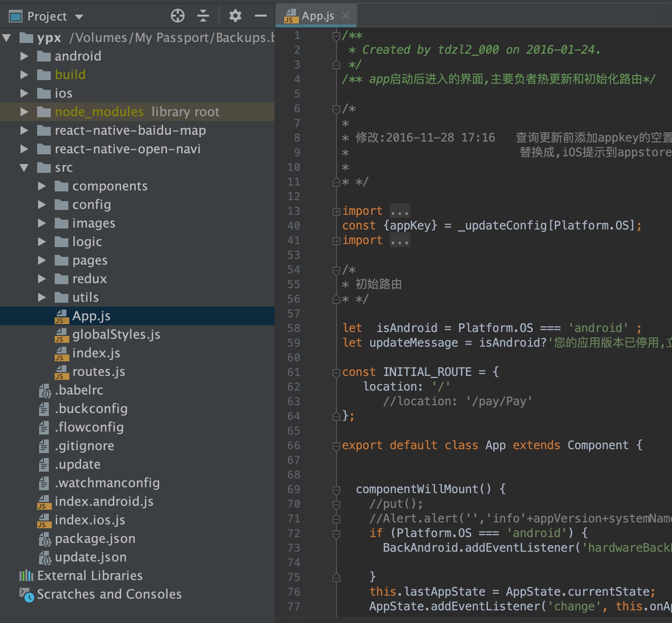Viewport: 672px width, 623px height.
Task: Select index.js under src
Action: [x=137, y=353]
